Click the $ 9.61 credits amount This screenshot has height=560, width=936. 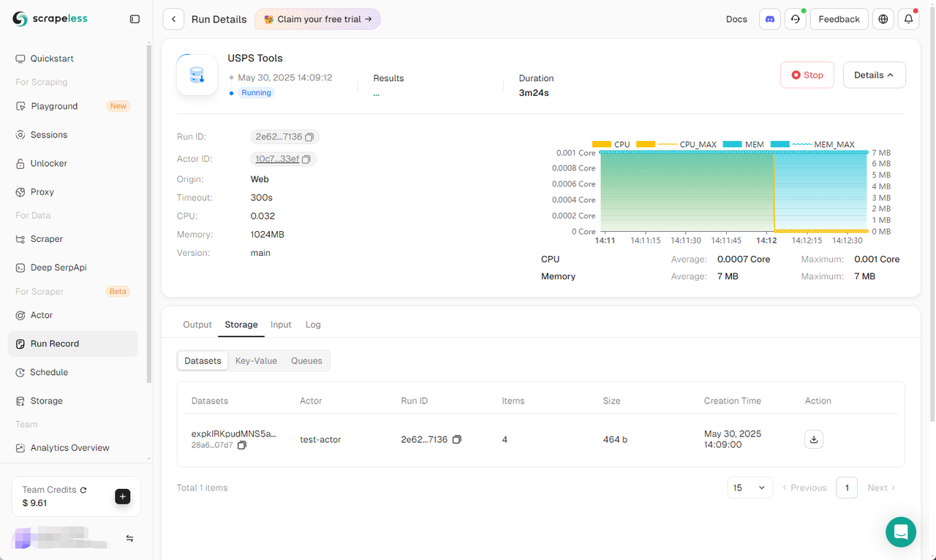[34, 503]
